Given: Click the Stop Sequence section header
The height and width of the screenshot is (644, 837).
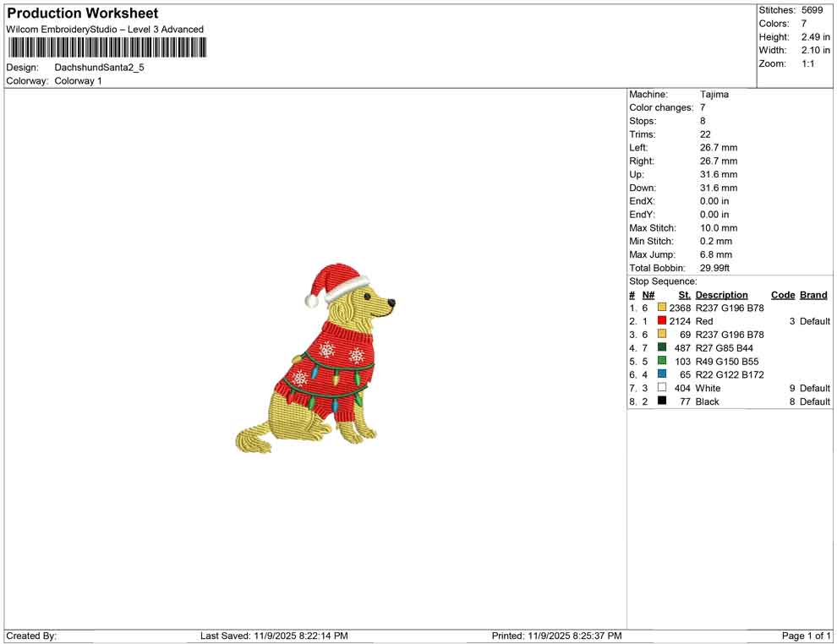Looking at the screenshot, I should (x=662, y=281).
